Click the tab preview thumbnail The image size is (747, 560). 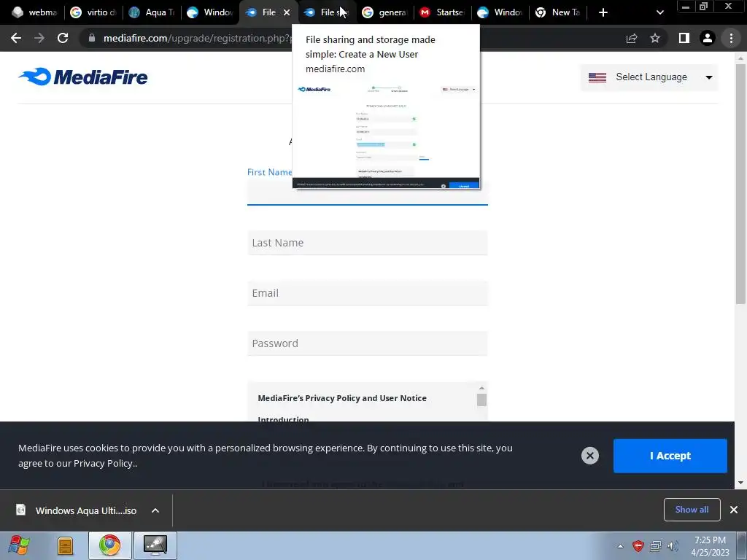(x=386, y=136)
